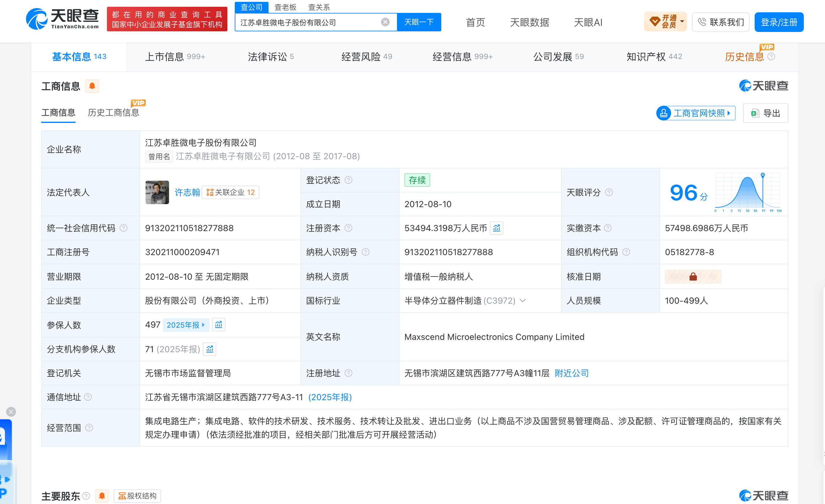
Task: Click help icon next to 天眼评分
Action: point(609,192)
